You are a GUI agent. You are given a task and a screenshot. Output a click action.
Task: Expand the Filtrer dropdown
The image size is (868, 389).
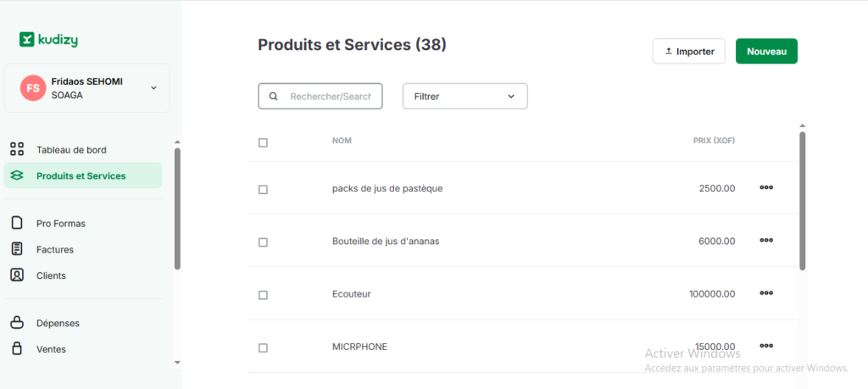point(465,97)
